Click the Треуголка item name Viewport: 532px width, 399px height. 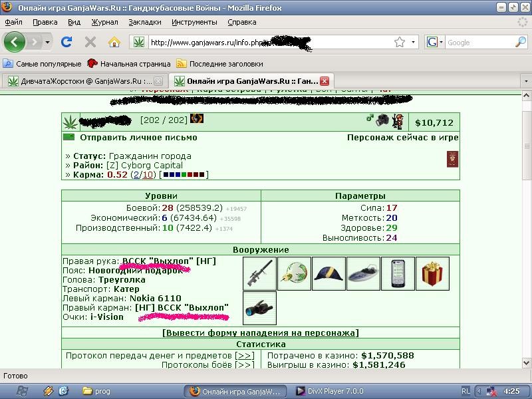click(x=122, y=280)
